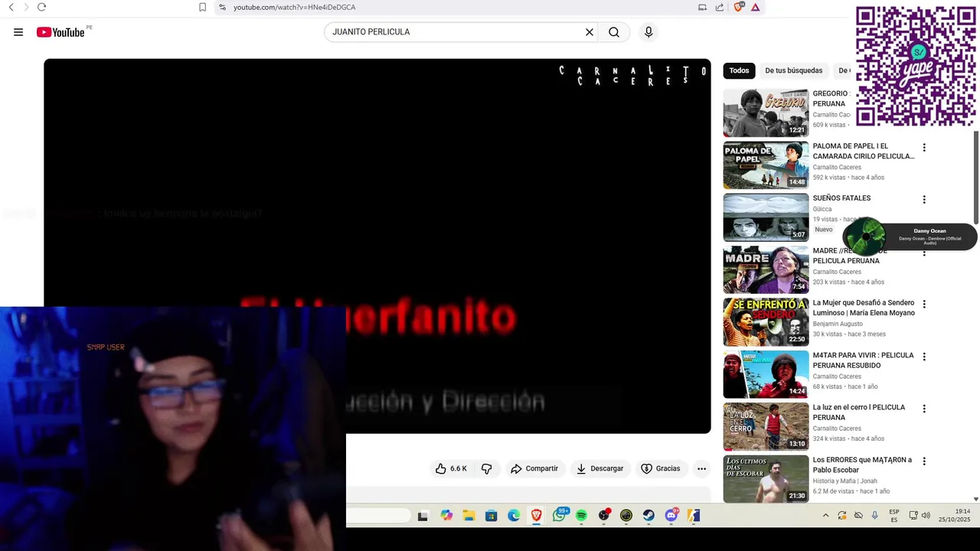This screenshot has height=551, width=980.
Task: Reload the page with the refresh icon
Action: (x=41, y=7)
